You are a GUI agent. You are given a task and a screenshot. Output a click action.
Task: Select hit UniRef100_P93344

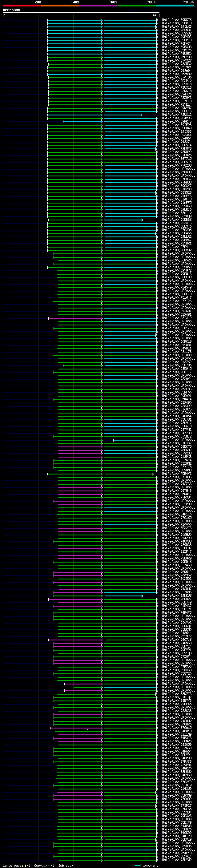point(177,135)
